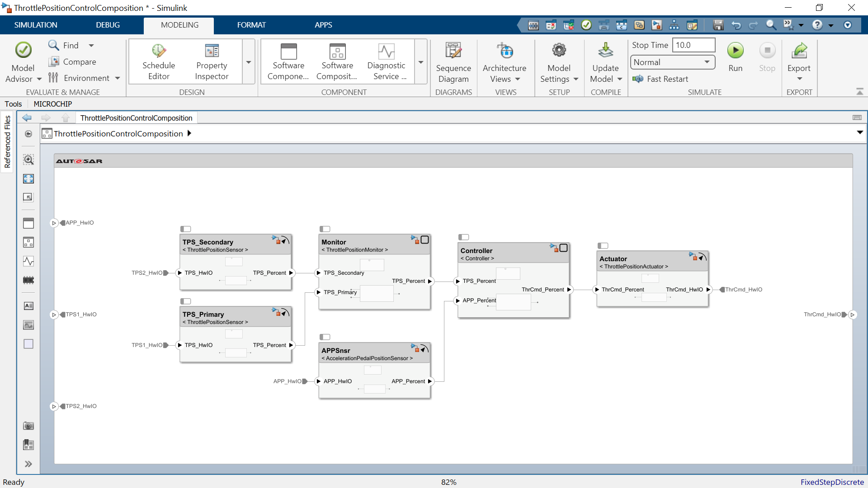868x488 pixels.
Task: Toggle the badge above the Controller block
Action: pos(464,237)
